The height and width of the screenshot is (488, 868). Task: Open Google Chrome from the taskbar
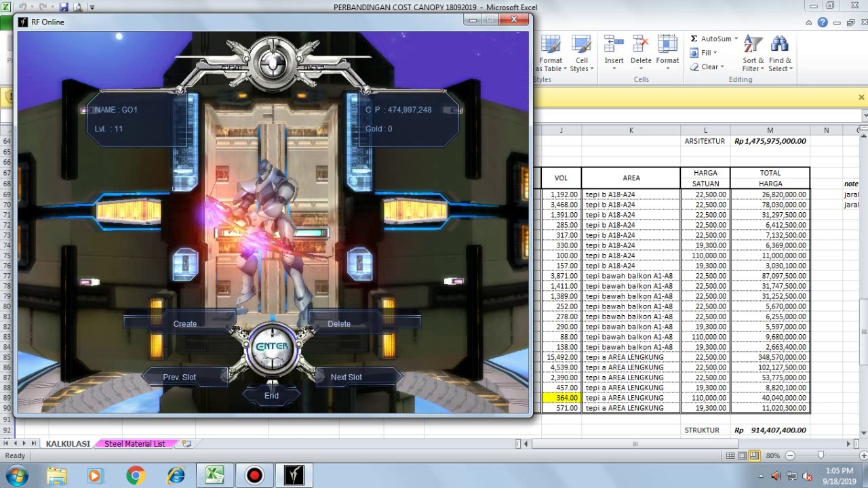click(x=136, y=476)
